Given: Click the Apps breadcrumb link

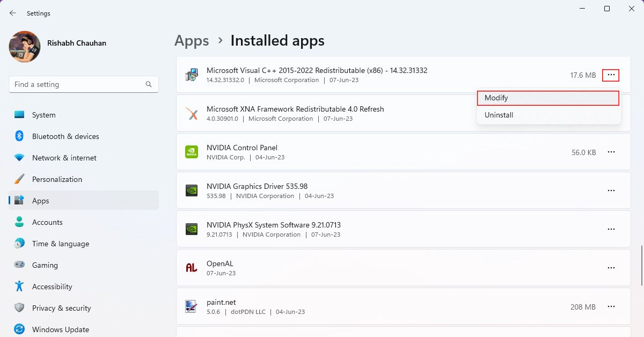Looking at the screenshot, I should (192, 41).
